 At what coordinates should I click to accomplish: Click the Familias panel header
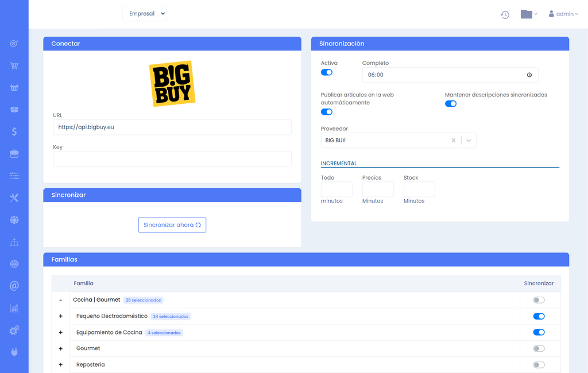click(x=306, y=259)
